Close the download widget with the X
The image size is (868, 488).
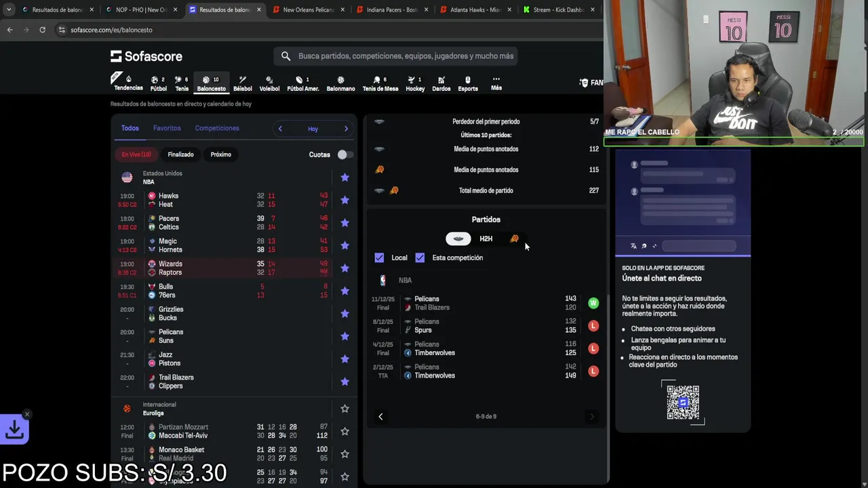[x=27, y=414]
